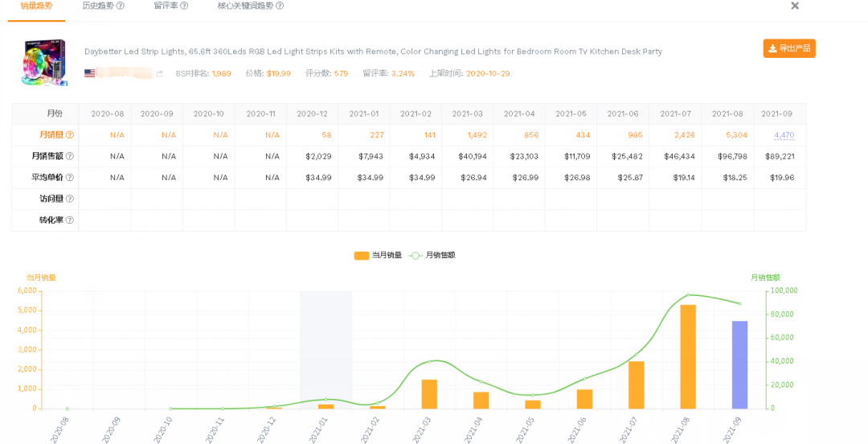
Task: Click the 2021-05 orange chart bar
Action: [x=533, y=405]
